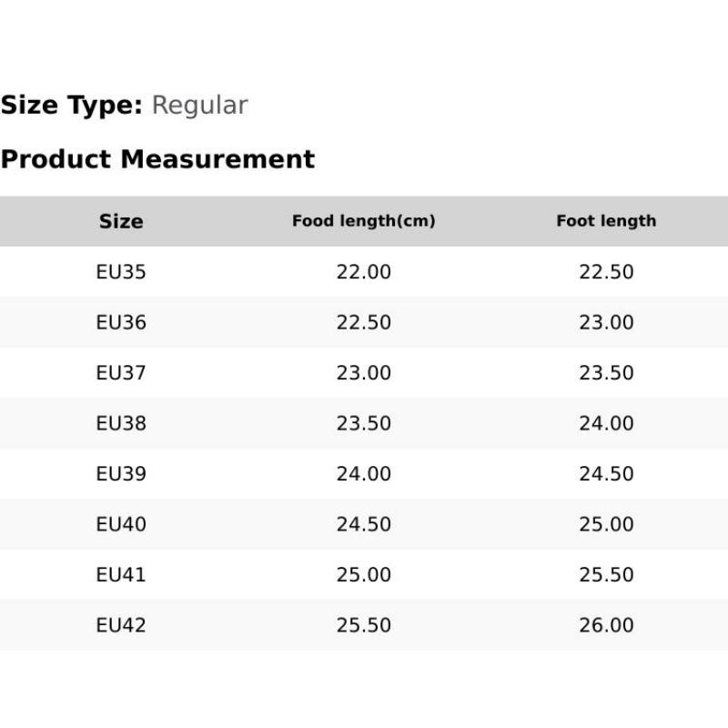Click the Food length(cm) column header

click(x=363, y=221)
